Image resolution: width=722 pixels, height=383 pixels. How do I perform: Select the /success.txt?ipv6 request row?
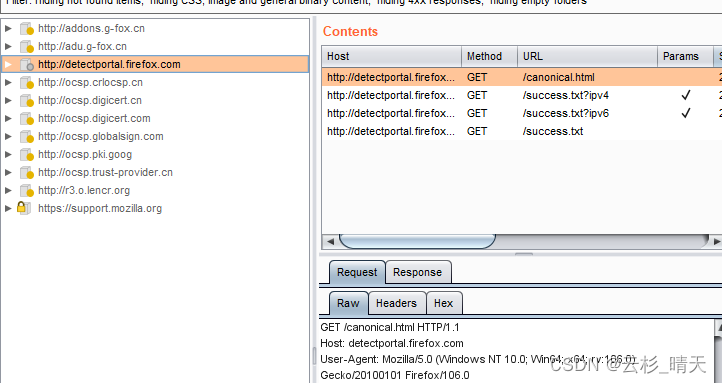tap(522, 113)
